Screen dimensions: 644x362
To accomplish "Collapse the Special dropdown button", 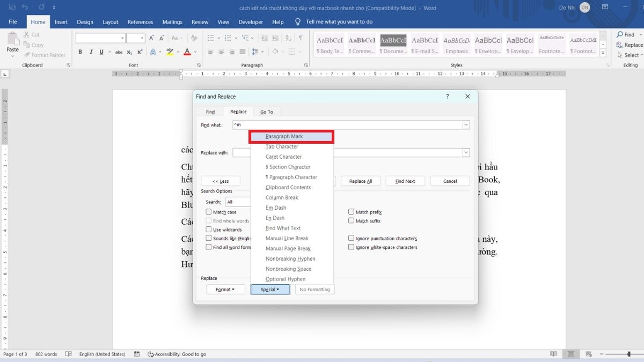I will point(270,290).
